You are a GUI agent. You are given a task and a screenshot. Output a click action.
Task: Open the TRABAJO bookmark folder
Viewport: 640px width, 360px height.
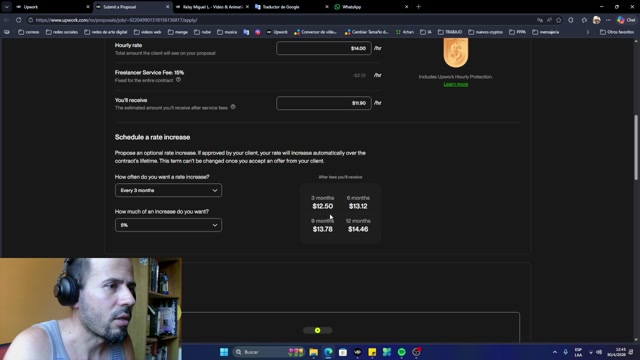pyautogui.click(x=450, y=32)
